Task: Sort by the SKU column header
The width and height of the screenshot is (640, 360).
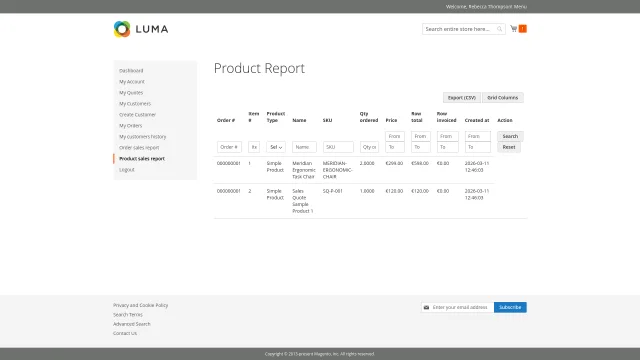Action: click(x=327, y=120)
